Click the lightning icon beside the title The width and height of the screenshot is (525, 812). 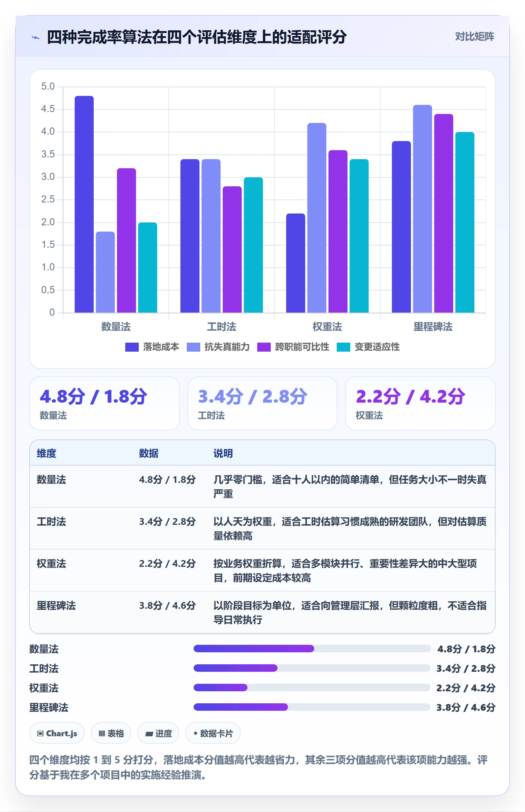pos(36,37)
